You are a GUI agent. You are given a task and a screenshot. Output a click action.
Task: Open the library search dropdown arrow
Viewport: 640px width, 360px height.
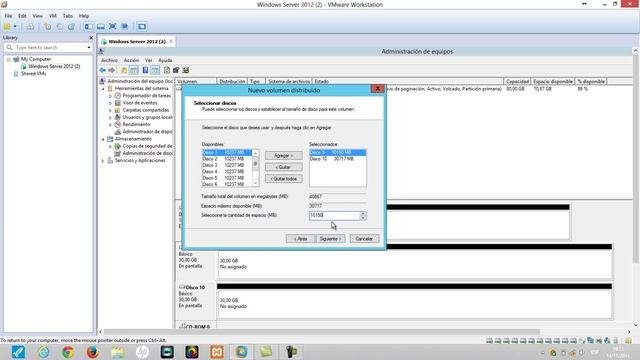coord(89,48)
